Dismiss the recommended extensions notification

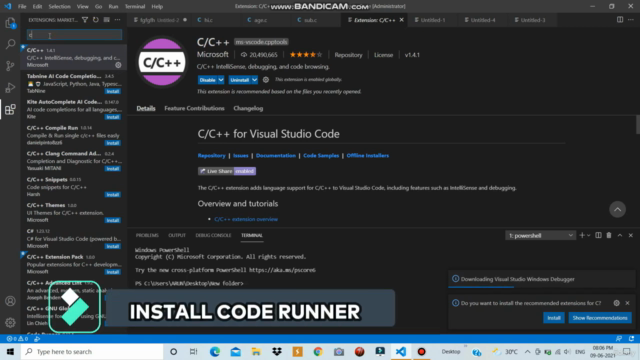point(627,303)
